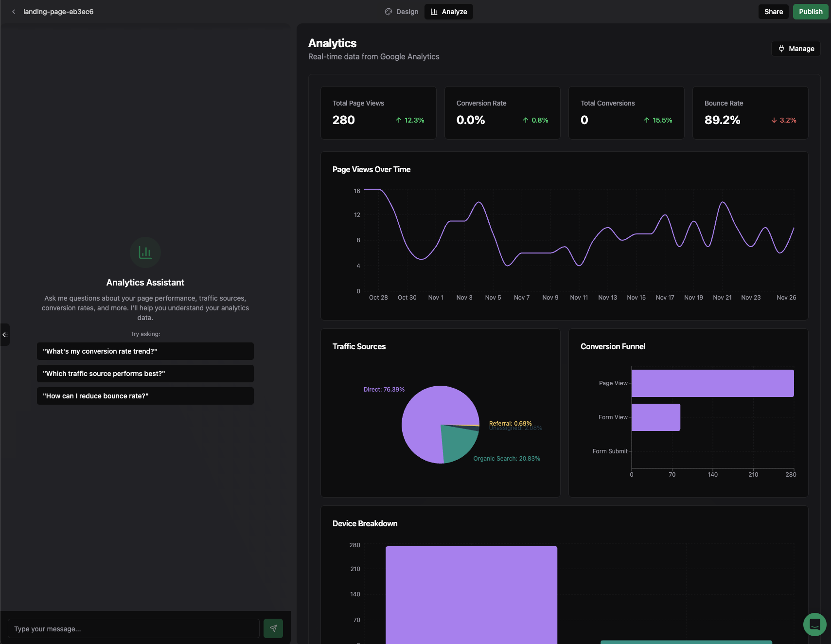Ask "Which traffic source performs best?"
This screenshot has width=831, height=644.
[145, 373]
